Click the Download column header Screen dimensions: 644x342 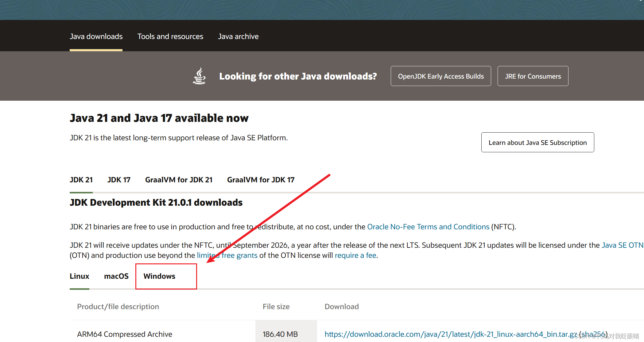342,306
